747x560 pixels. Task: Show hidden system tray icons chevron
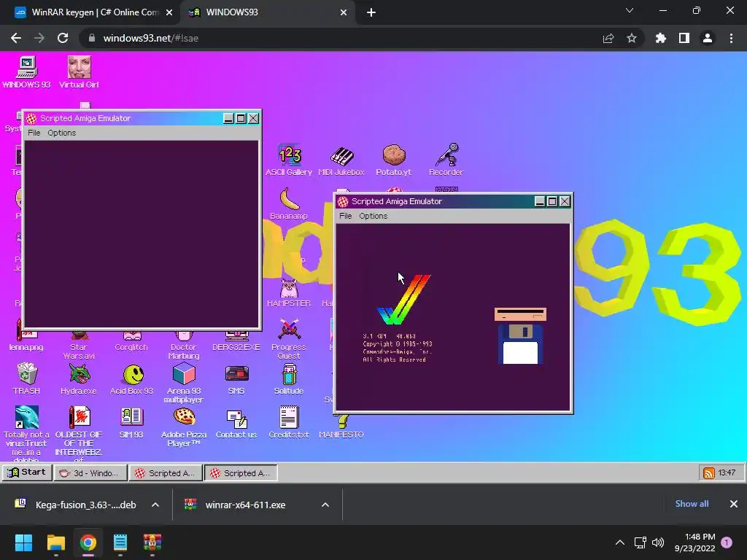coord(620,542)
